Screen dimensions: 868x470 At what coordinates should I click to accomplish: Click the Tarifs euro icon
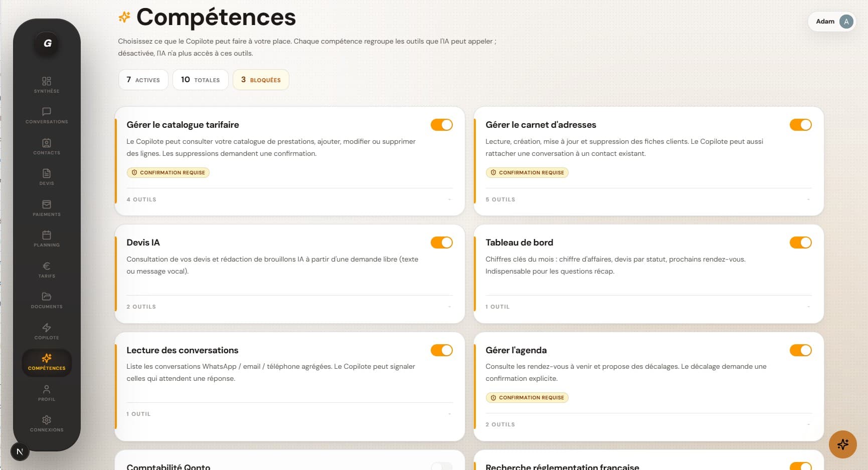click(47, 266)
